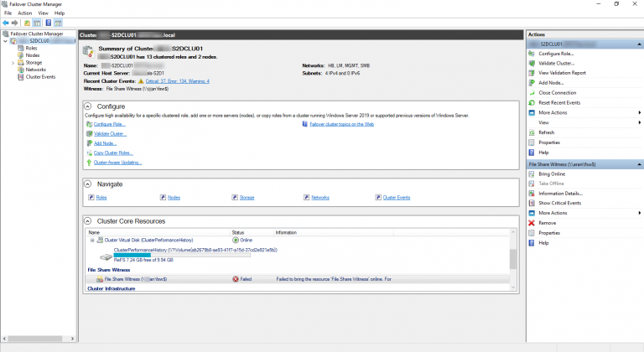Open Properties under S2DCLU01 actions
Viewport: 644px width, 352px height.
point(549,142)
